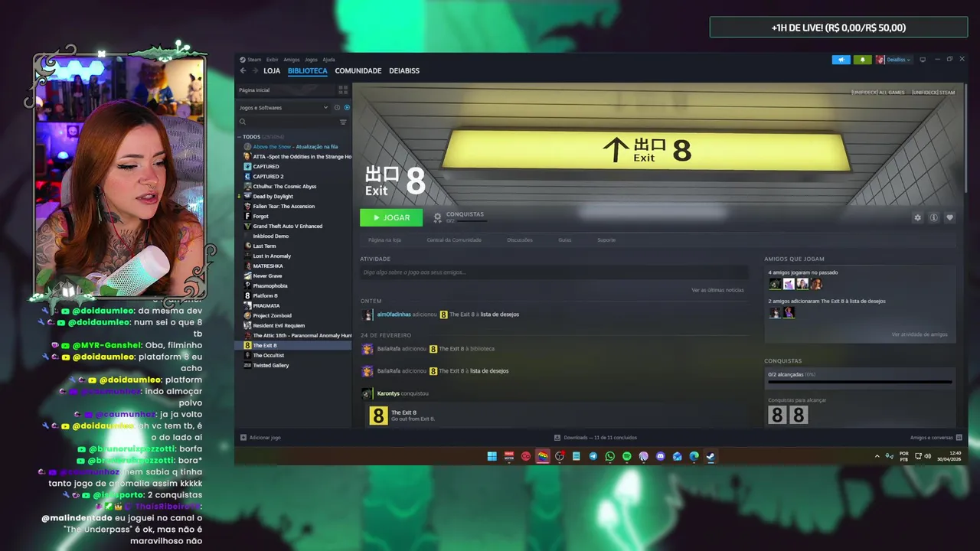980x551 pixels.
Task: Open the Exibir menu
Action: [x=272, y=60]
